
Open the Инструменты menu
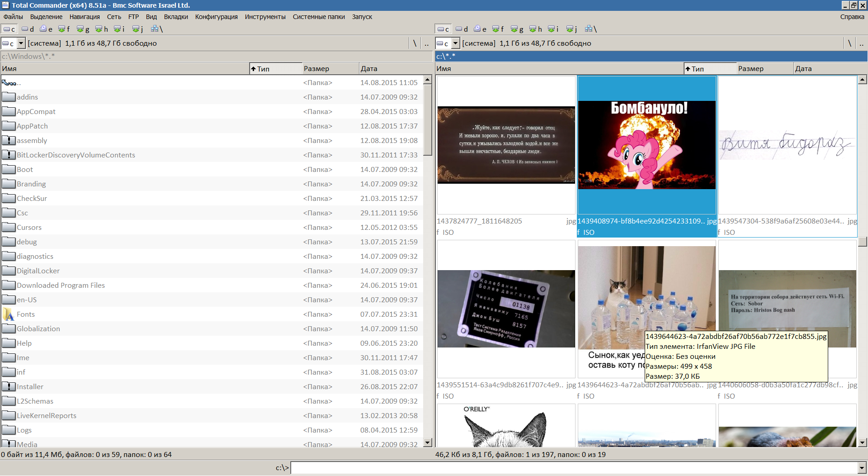265,17
